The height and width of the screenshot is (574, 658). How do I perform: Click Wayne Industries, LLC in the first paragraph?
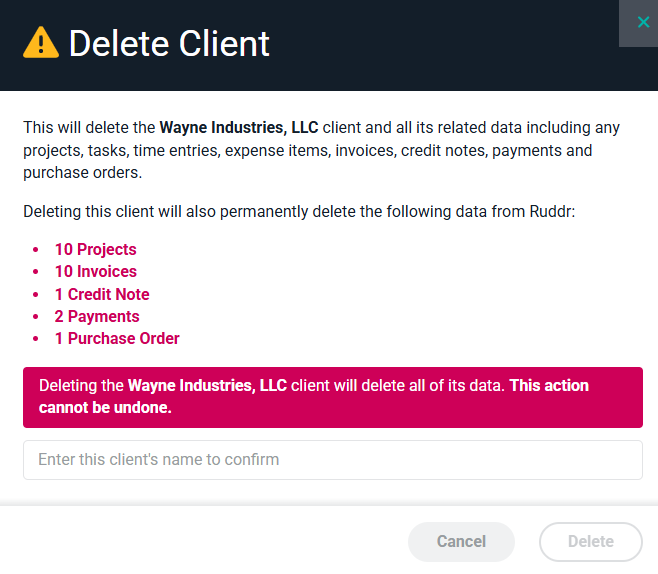238,127
